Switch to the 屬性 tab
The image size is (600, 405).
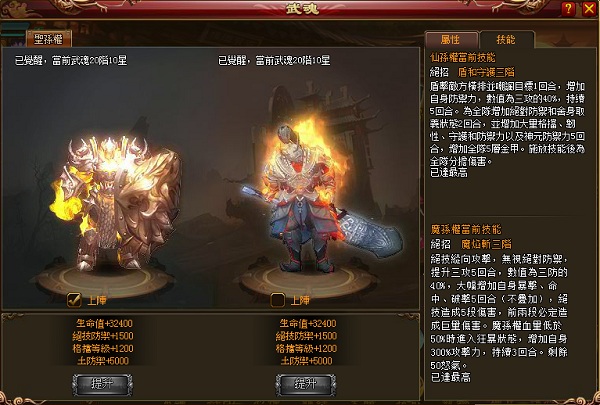pyautogui.click(x=451, y=40)
